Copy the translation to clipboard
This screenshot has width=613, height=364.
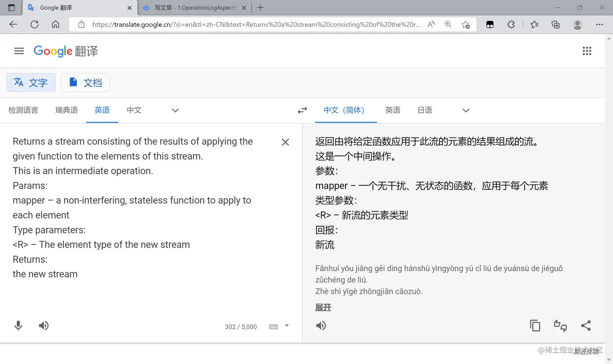(535, 325)
